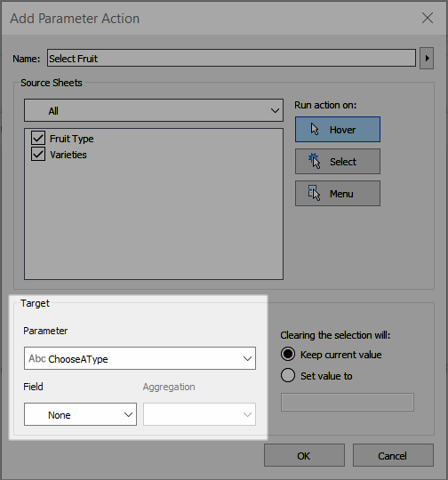Open the Aggregation dropdown
The height and width of the screenshot is (480, 448).
(x=199, y=414)
